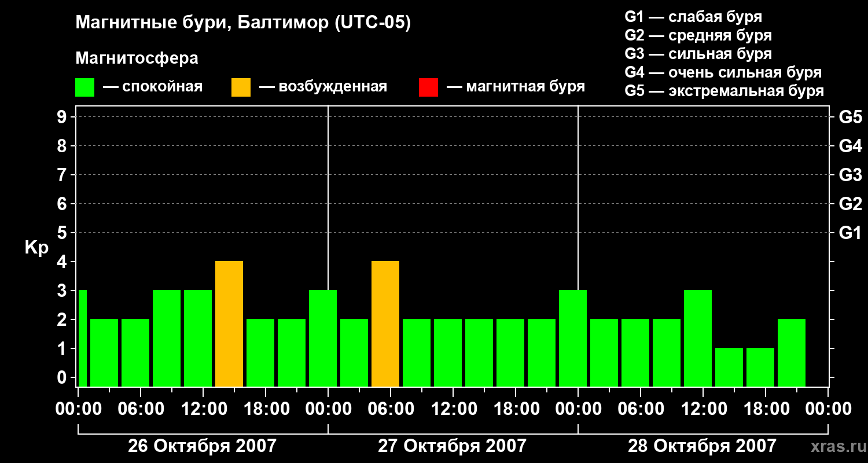Select the orange Kp 4 bar on 26 October
Viewport: 868px width, 463px height.
pos(229,324)
